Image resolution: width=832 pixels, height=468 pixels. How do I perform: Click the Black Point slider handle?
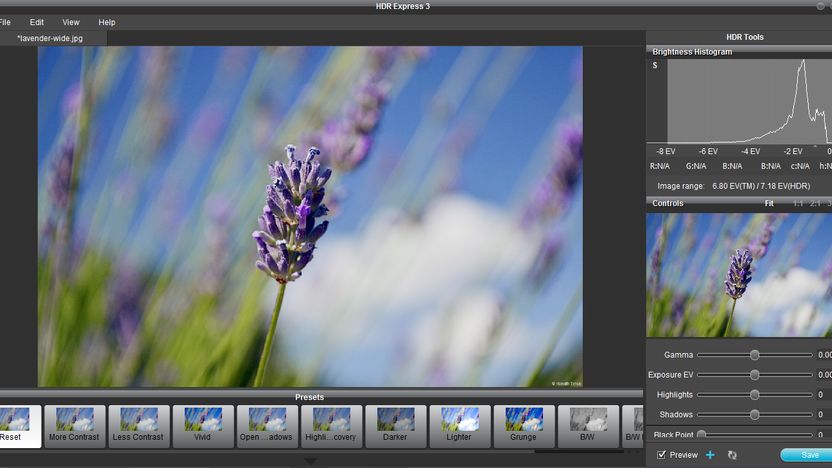click(701, 435)
